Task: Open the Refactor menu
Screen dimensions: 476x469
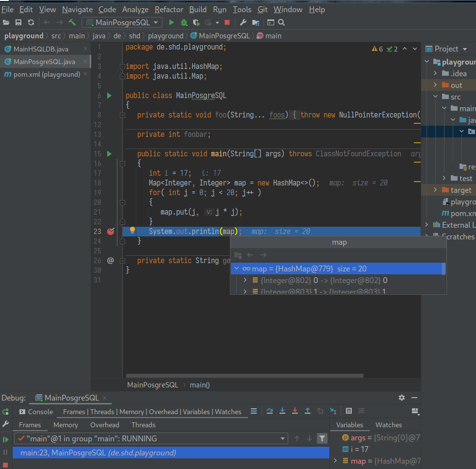Action: click(169, 9)
